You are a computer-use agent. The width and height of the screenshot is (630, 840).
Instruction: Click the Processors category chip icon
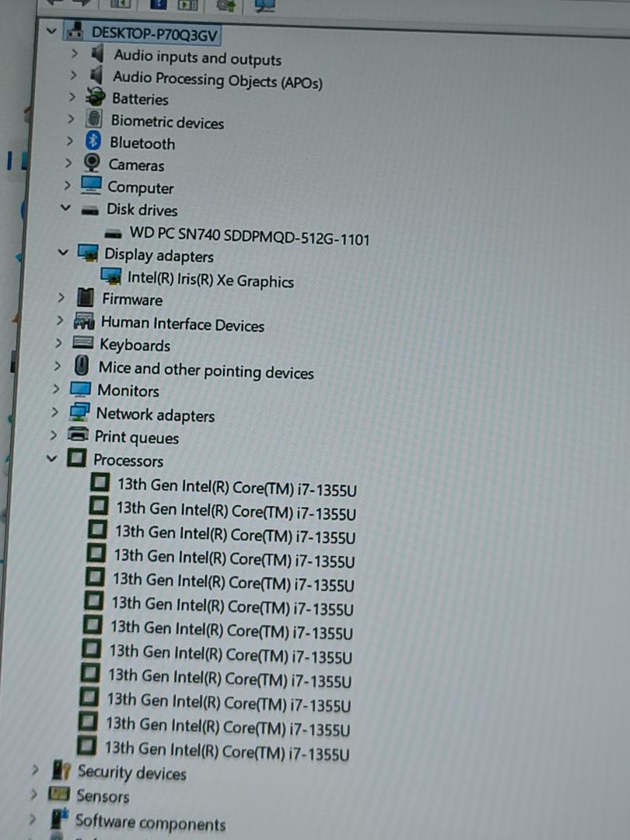[76, 459]
